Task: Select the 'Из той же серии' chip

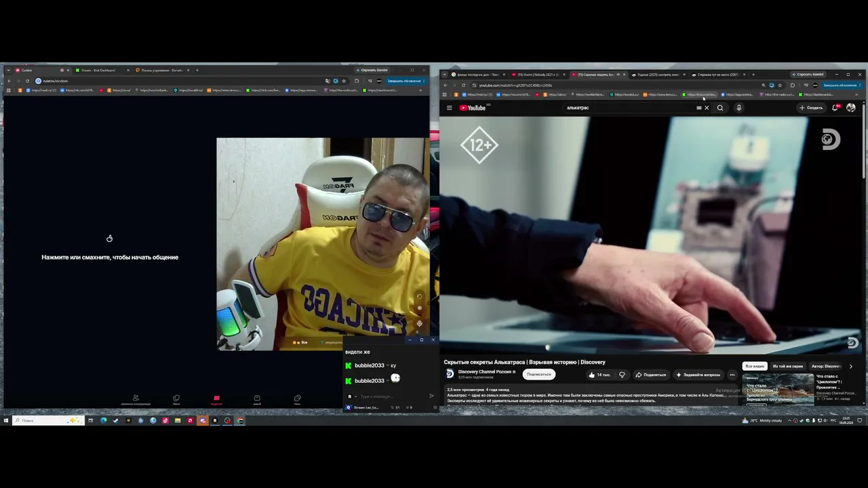Action: pyautogui.click(x=788, y=366)
